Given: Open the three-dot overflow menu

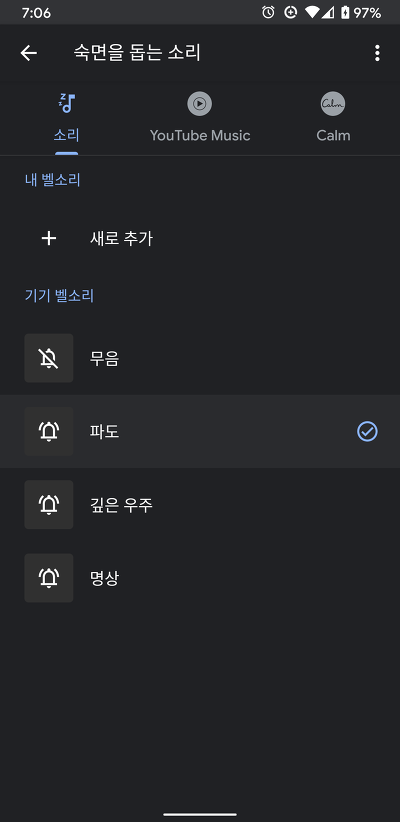Looking at the screenshot, I should click(x=377, y=53).
